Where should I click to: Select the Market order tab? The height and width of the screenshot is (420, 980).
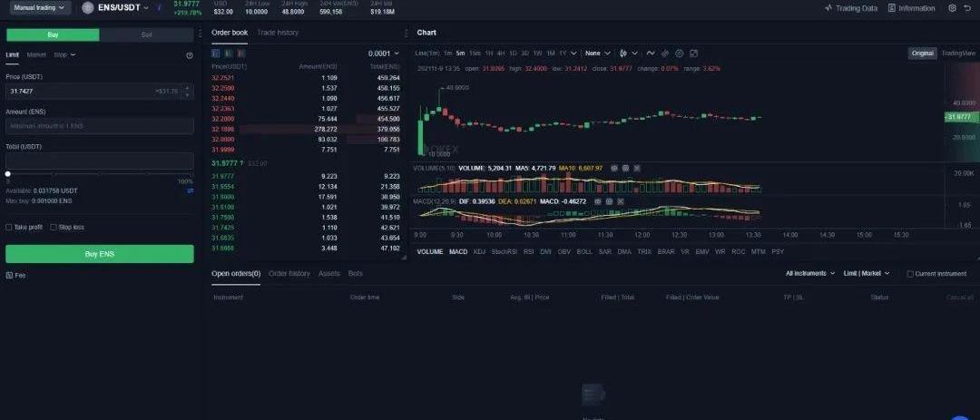(x=36, y=55)
